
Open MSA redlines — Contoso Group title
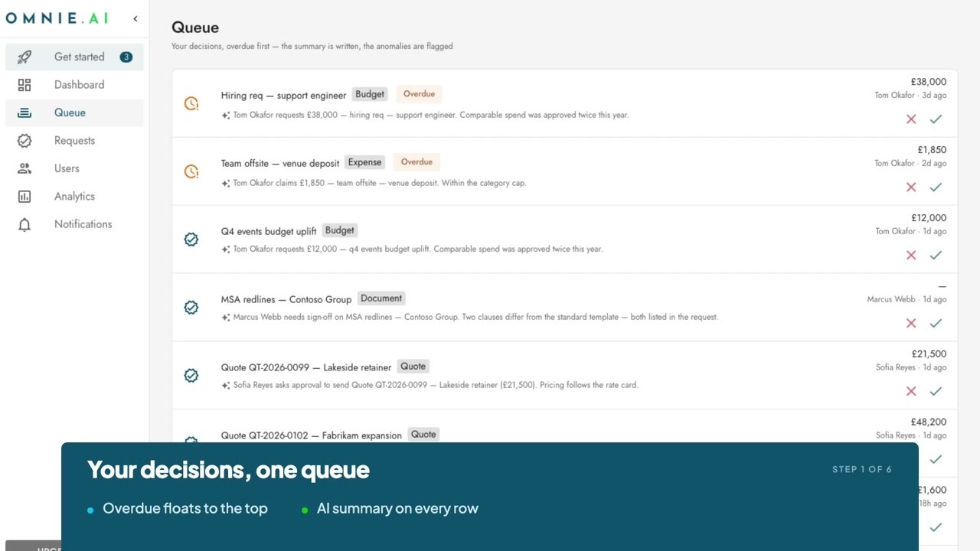click(x=286, y=300)
